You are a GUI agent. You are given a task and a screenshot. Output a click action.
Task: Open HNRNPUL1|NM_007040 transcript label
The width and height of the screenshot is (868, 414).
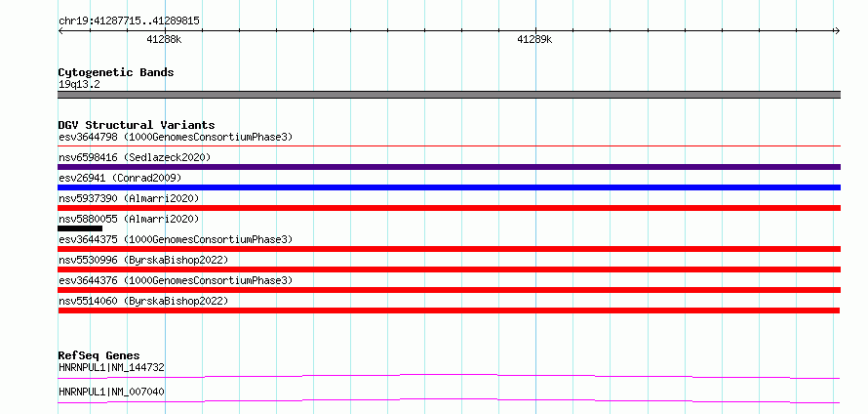click(111, 392)
